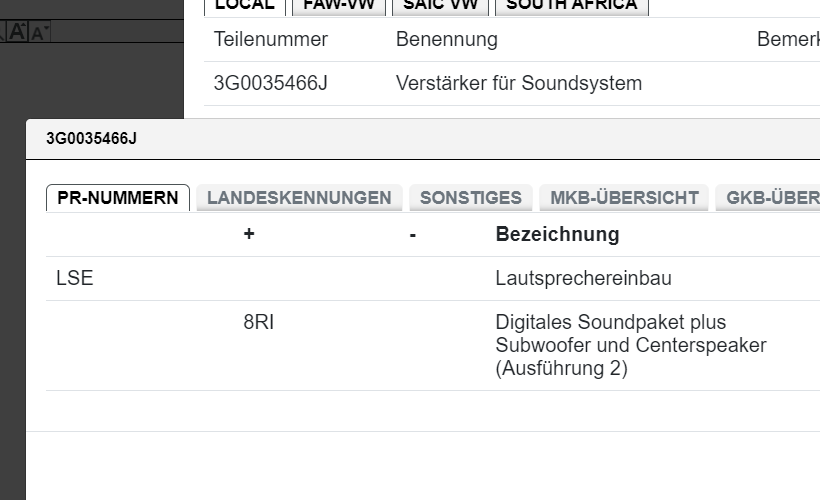
Task: Click part number 3G0035466J in the table
Action: coord(270,83)
